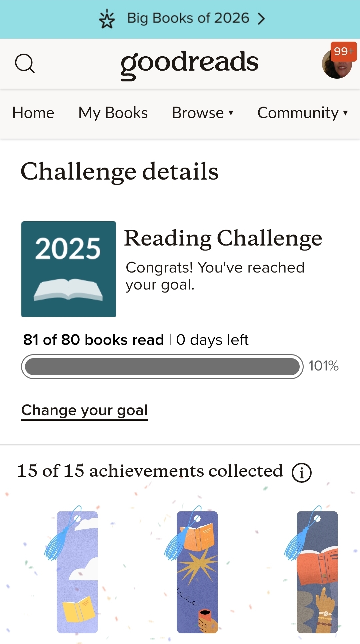Select the cloud bookmark achievement
The height and width of the screenshot is (644, 360).
coord(77,572)
